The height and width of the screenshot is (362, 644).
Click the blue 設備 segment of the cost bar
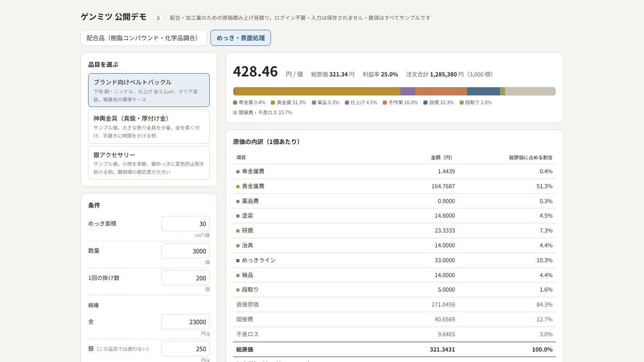tap(483, 91)
